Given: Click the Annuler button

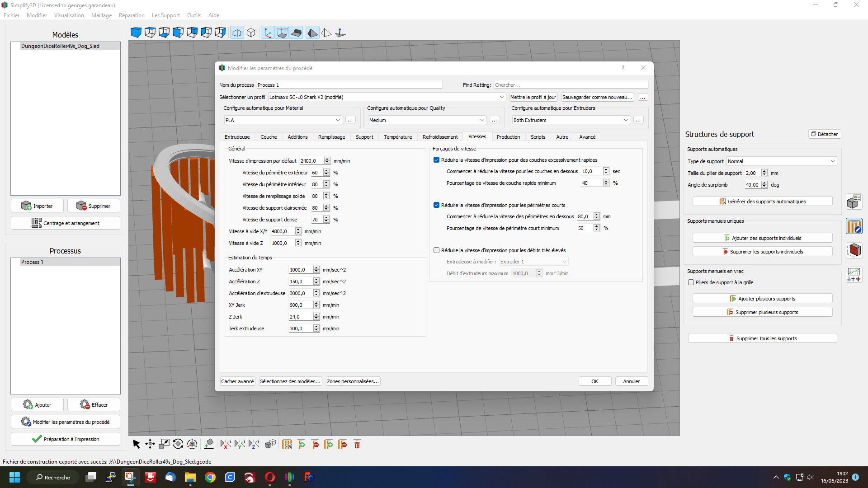Looking at the screenshot, I should point(631,381).
